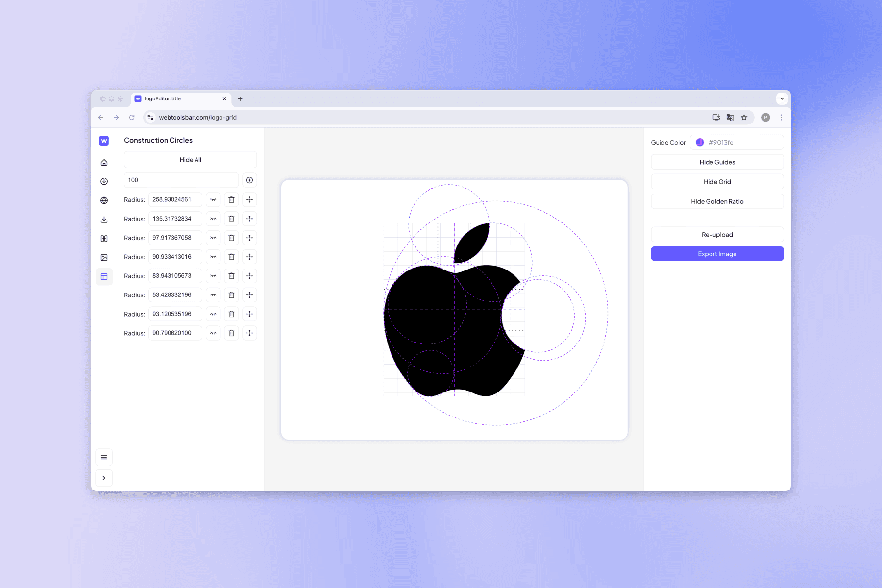Click the Hide Guides button
882x588 pixels.
(717, 162)
